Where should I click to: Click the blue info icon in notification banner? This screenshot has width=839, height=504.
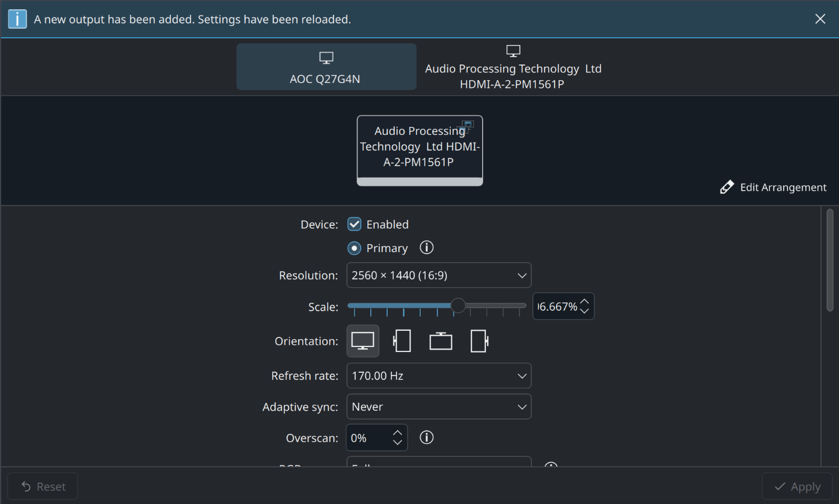(17, 19)
